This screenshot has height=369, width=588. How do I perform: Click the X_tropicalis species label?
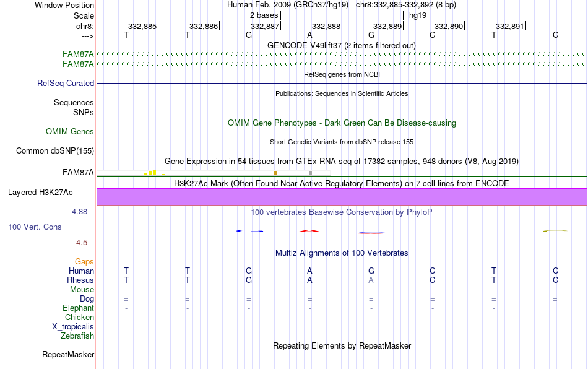point(73,327)
